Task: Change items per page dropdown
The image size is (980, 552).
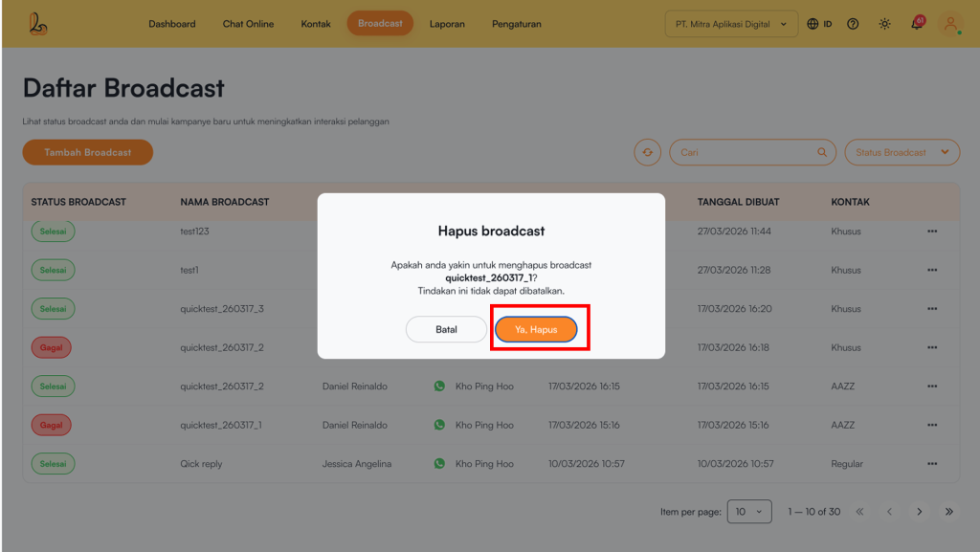Action: point(748,512)
